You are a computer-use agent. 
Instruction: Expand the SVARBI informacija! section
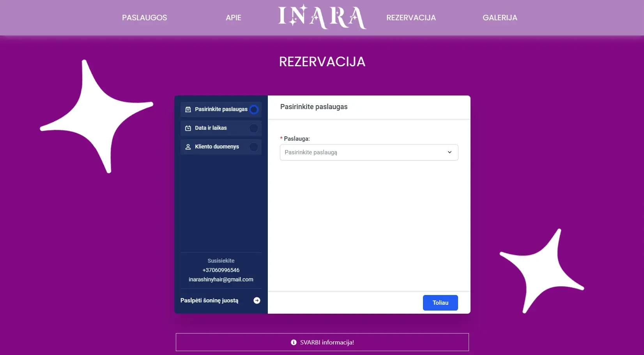point(322,343)
